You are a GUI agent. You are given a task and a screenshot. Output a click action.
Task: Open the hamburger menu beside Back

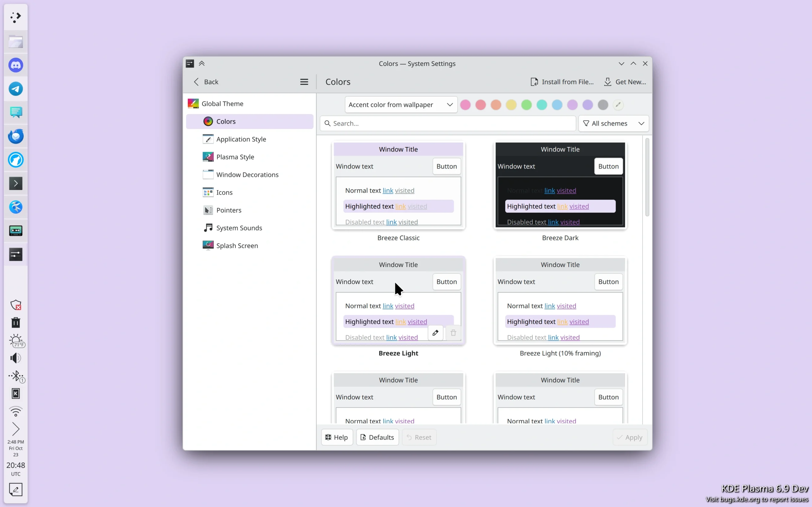[x=304, y=82]
